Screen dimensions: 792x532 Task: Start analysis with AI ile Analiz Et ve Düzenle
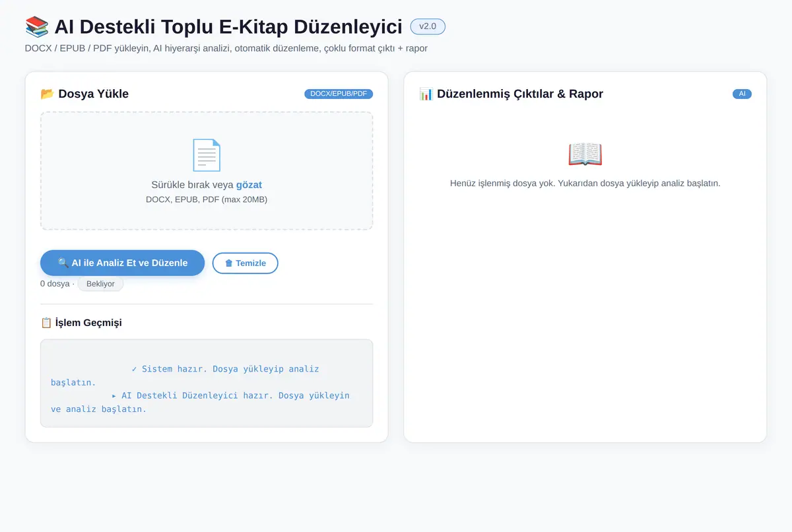(x=123, y=263)
